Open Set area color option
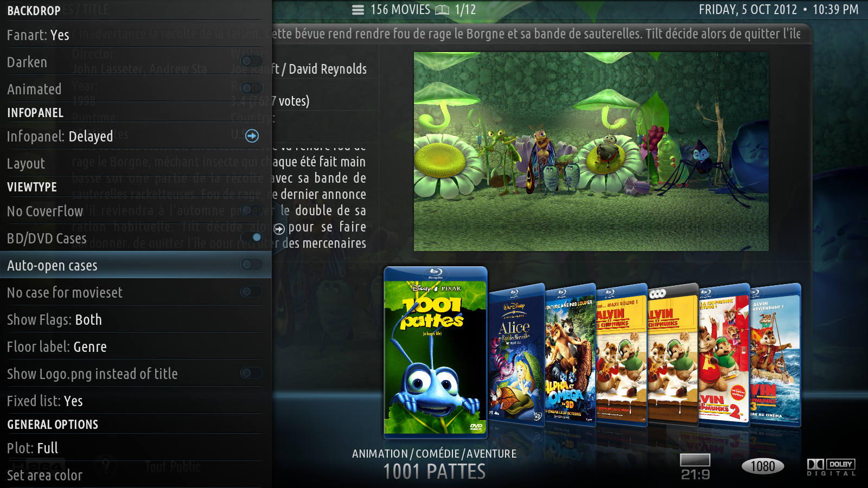 (x=136, y=475)
